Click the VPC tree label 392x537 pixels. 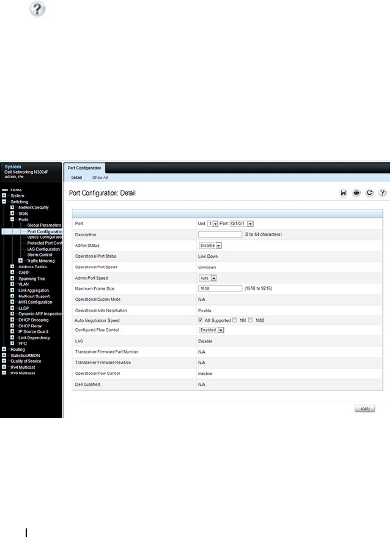[x=23, y=344]
